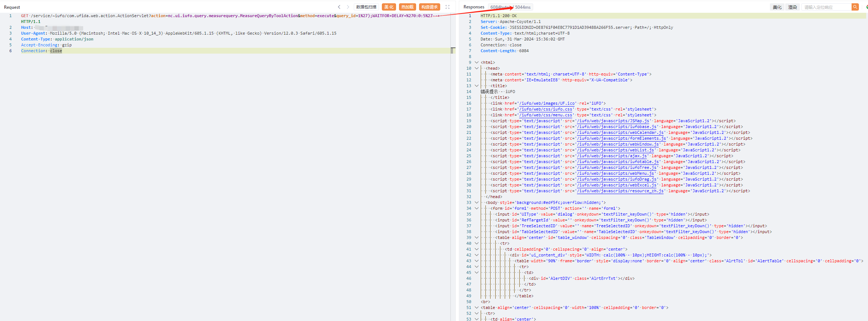Click the Set-Cookie JSESSIONID header line
The width and height of the screenshot is (868, 321).
pyautogui.click(x=577, y=27)
